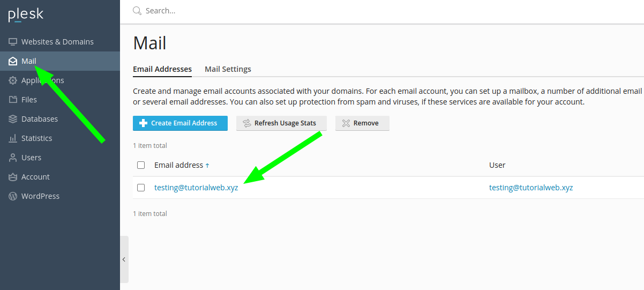Open testing@tutorialweb.xyz email address link
Screen dimensions: 644x290
[x=196, y=188]
